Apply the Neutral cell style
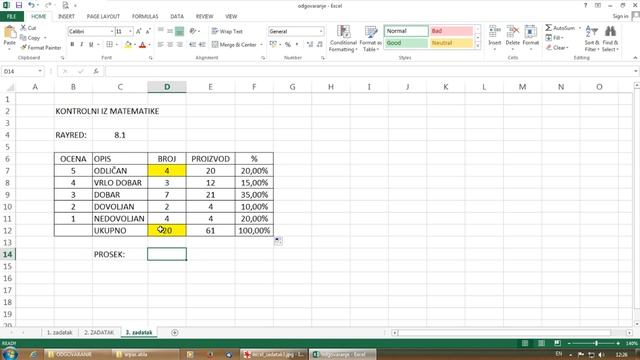This screenshot has height=360, width=640. (451, 43)
